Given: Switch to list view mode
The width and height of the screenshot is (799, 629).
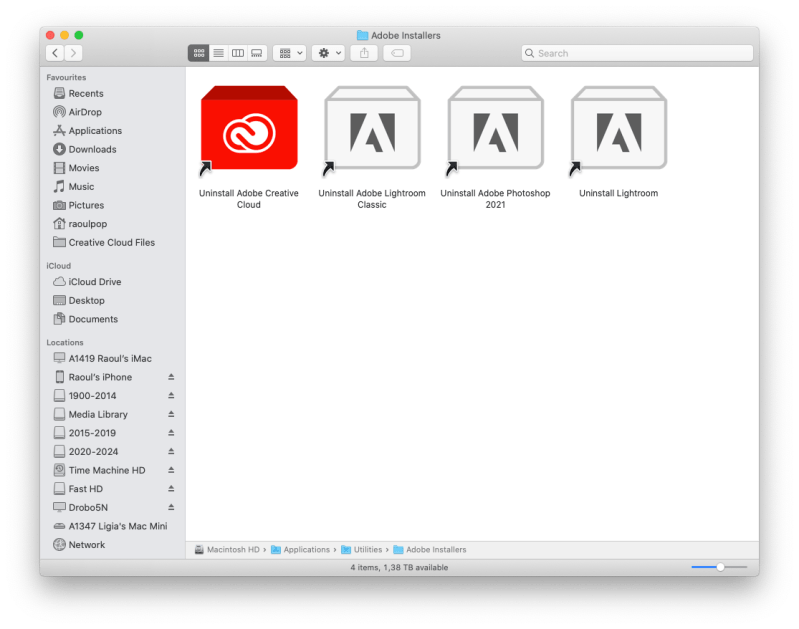Looking at the screenshot, I should (218, 53).
